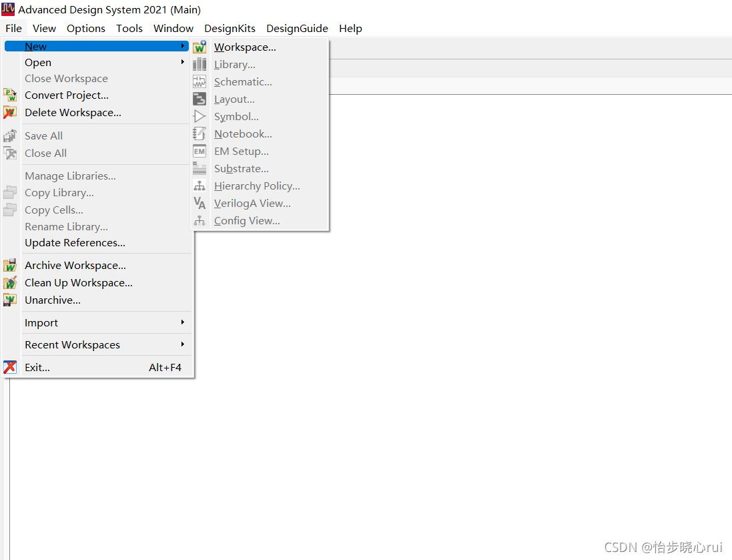Click the red Exit X icon
This screenshot has height=560, width=732.
10,367
